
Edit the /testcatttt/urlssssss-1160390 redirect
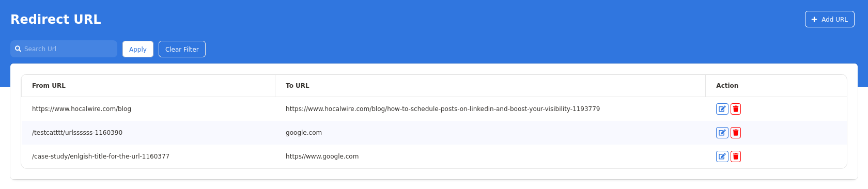point(722,133)
